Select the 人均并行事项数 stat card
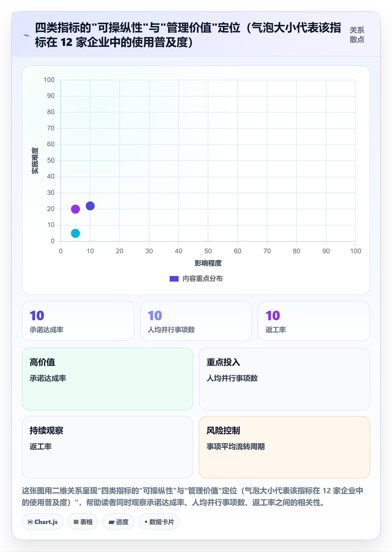This screenshot has width=392, height=552. (x=196, y=321)
